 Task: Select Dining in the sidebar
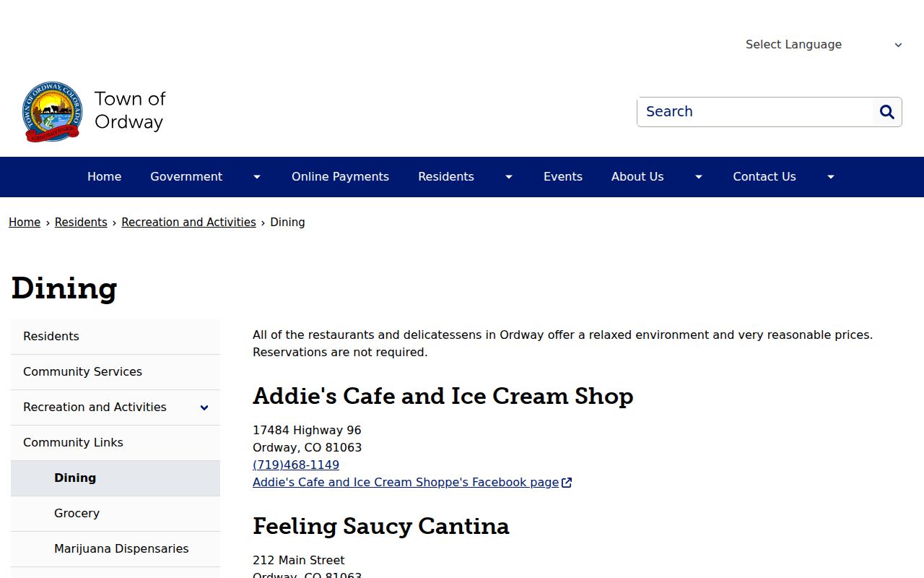pyautogui.click(x=115, y=478)
